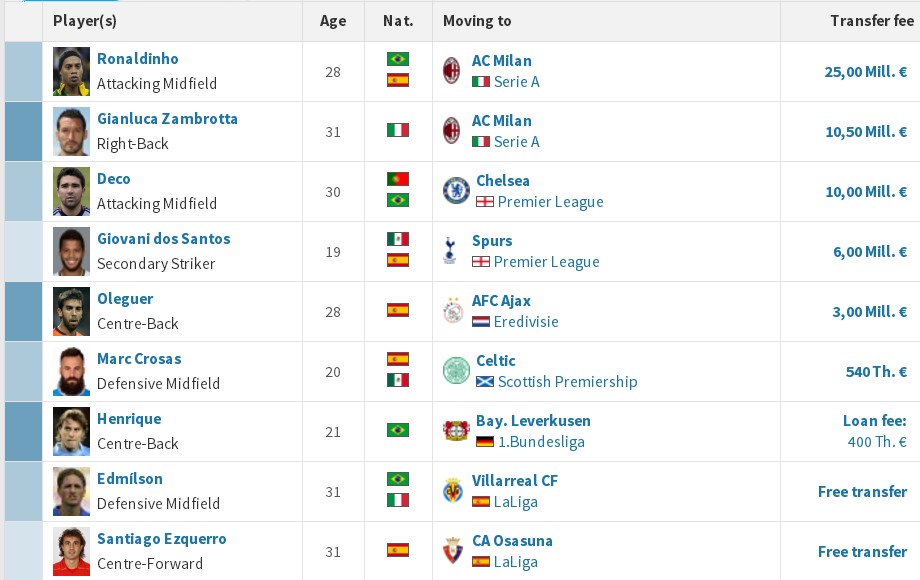Image resolution: width=920 pixels, height=580 pixels.
Task: Sort by the Age column header
Action: point(333,21)
